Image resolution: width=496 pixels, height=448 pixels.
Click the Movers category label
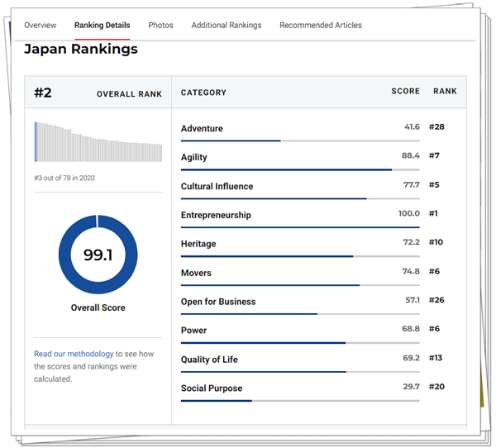click(196, 273)
